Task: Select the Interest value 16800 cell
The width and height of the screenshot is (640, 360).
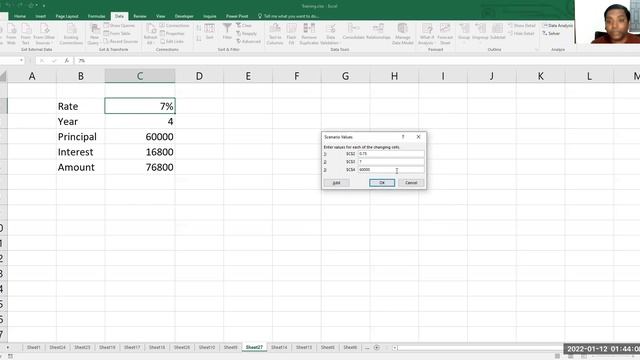Action: pyautogui.click(x=140, y=152)
